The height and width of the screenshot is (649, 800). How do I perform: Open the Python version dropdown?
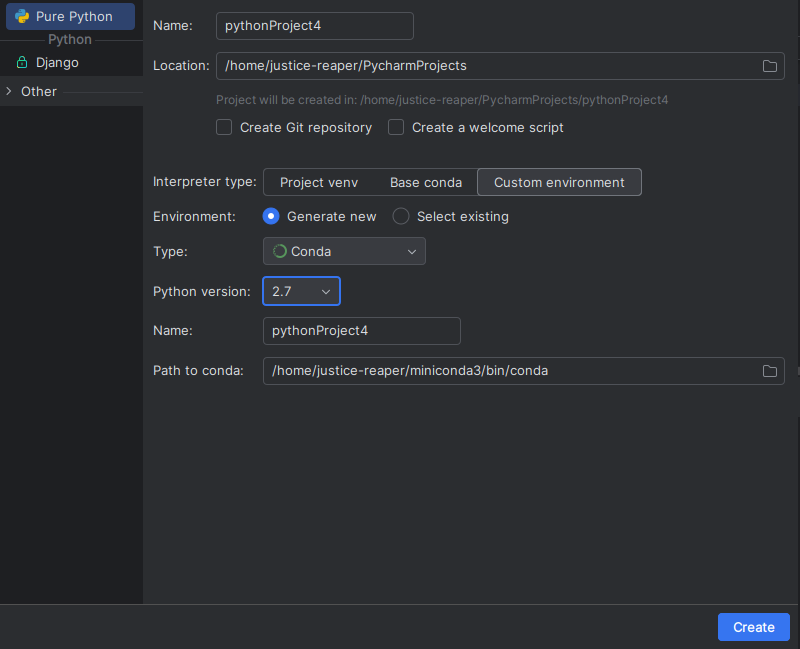302,291
